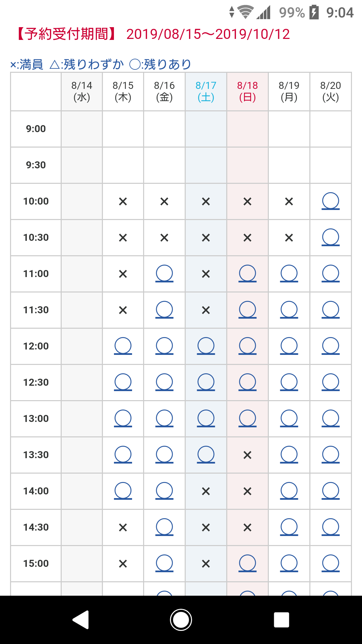The image size is (362, 644).
Task: Select the 8/20 10:30 available slot
Action: [x=330, y=237]
